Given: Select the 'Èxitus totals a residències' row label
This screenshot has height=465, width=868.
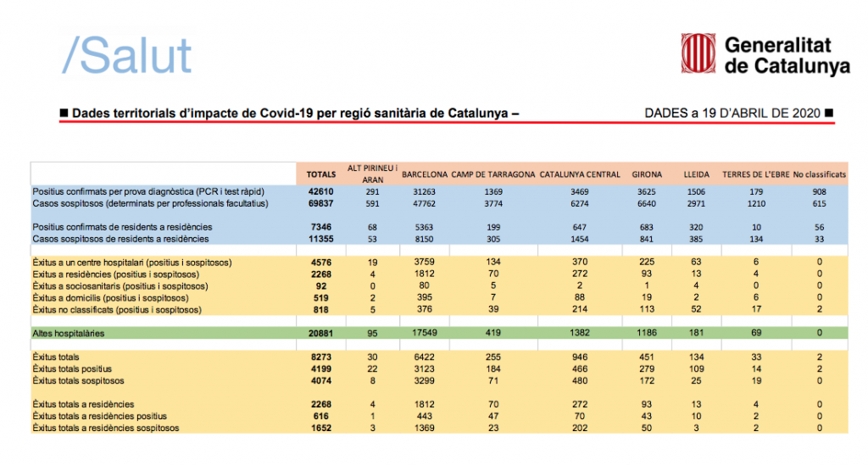Looking at the screenshot, I should 83,404.
